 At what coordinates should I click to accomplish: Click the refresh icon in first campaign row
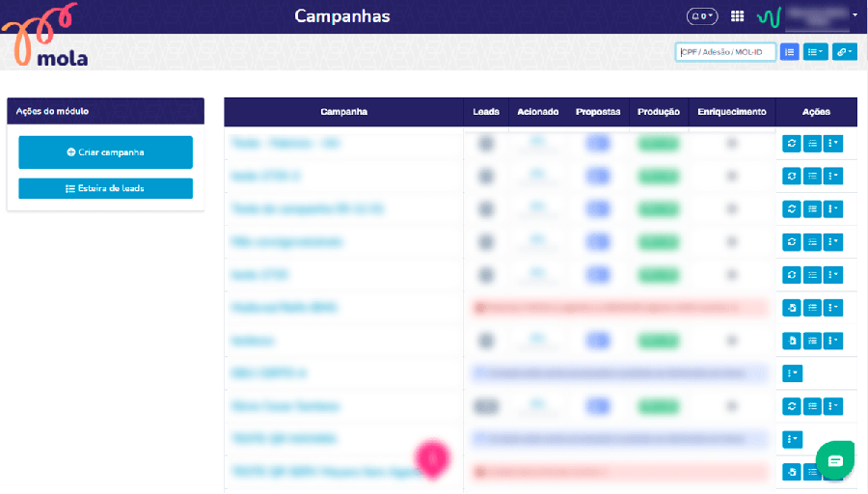(x=792, y=144)
